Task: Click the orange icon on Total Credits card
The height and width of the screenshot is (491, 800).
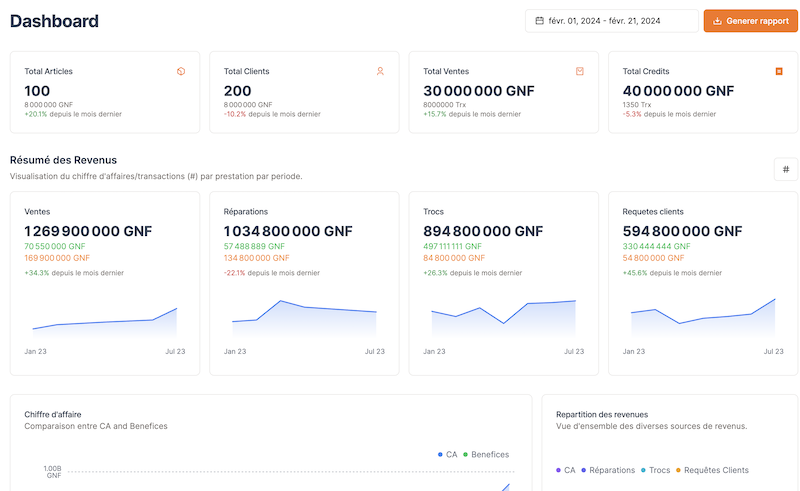Action: 779,71
